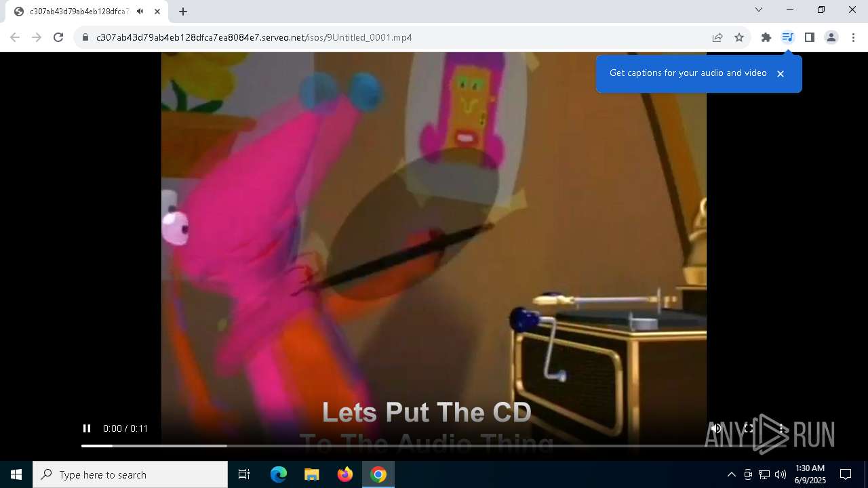The image size is (868, 488).
Task: Go forward to next page
Action: pyautogui.click(x=37, y=37)
